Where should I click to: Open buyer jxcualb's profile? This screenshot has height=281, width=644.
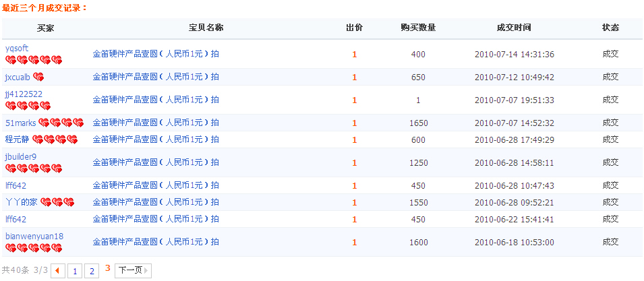click(x=18, y=77)
